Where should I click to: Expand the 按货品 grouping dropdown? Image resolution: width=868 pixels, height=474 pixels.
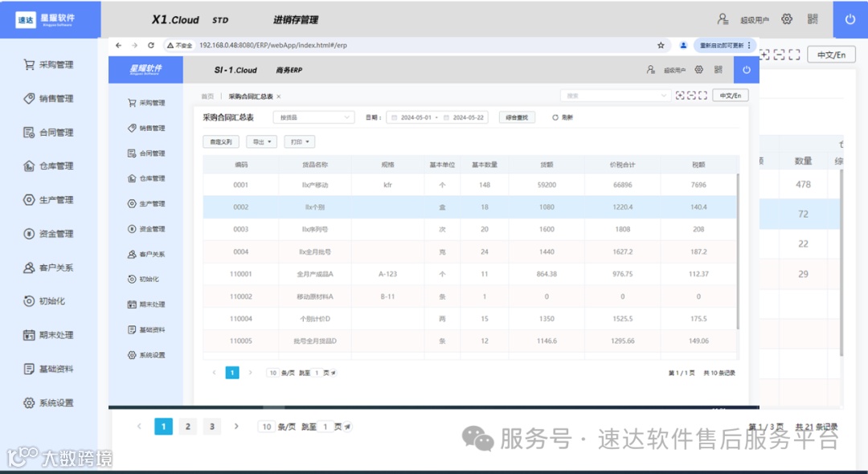314,117
